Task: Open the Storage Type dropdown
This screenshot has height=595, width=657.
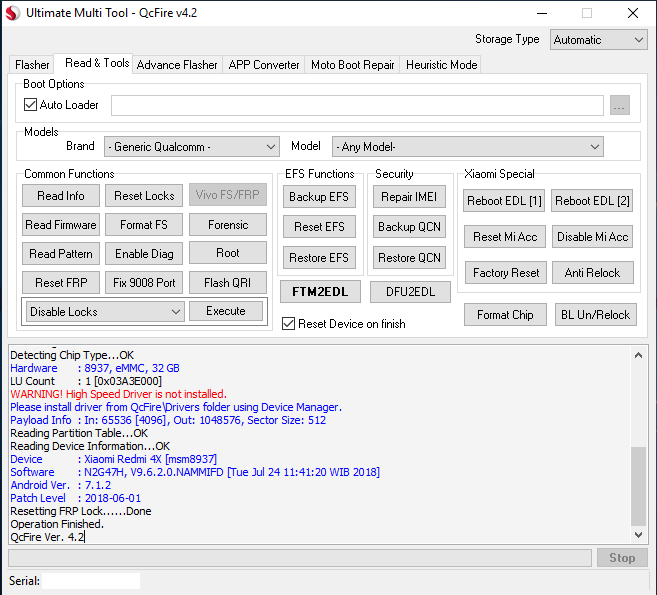Action: [598, 40]
